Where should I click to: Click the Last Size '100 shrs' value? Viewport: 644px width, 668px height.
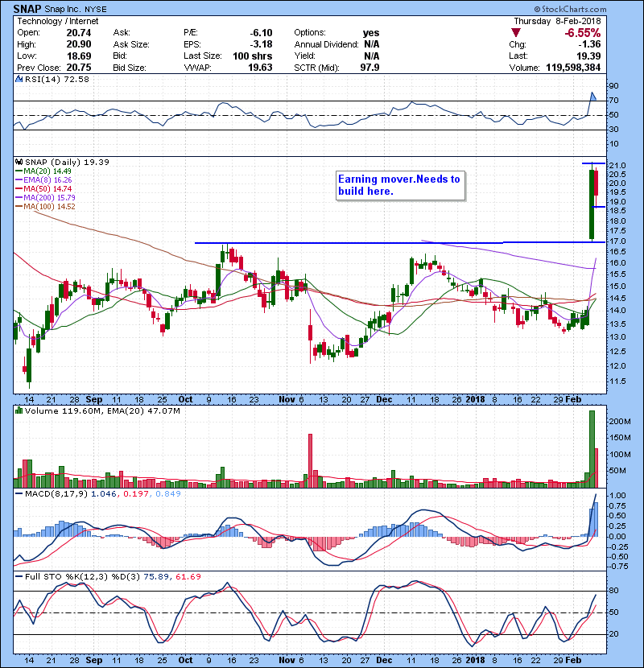pyautogui.click(x=252, y=56)
